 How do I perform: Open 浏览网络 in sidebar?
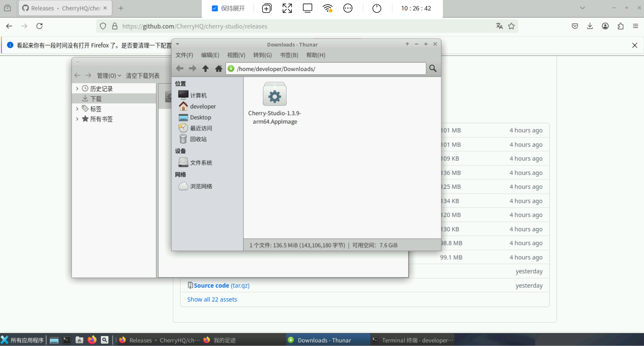(195, 186)
